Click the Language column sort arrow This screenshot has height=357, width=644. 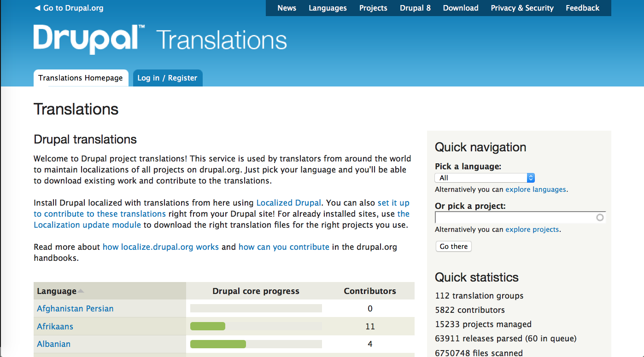[81, 291]
